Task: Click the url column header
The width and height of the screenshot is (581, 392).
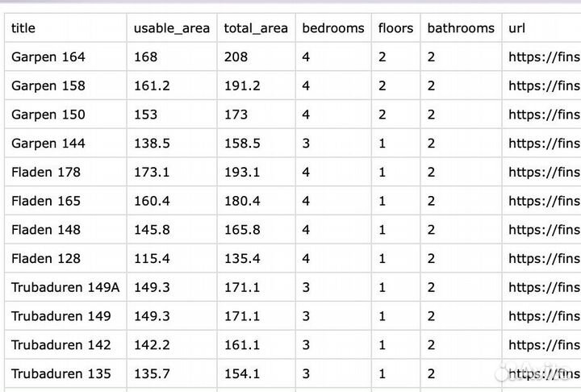Action: coord(516,28)
